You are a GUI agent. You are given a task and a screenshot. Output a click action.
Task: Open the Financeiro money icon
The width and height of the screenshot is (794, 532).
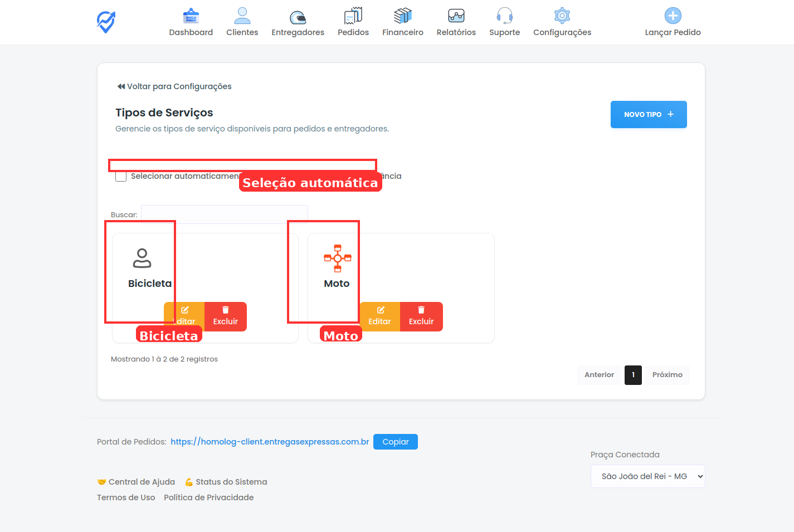(402, 16)
